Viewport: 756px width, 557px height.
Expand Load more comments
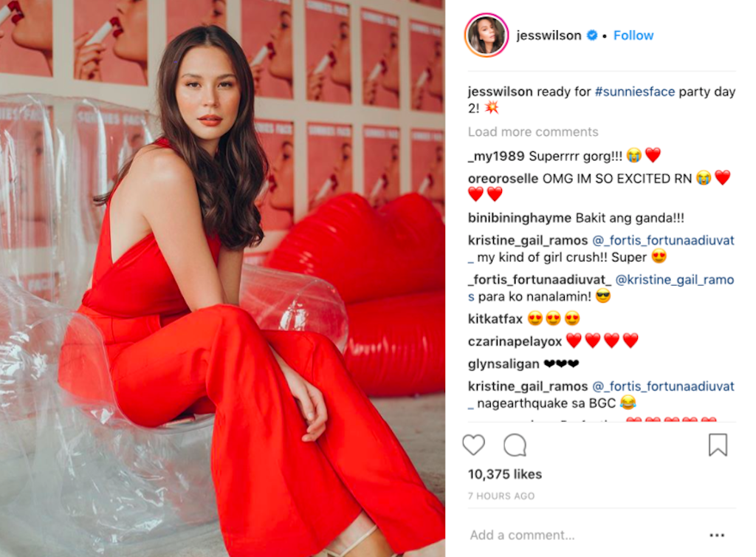coord(533,131)
